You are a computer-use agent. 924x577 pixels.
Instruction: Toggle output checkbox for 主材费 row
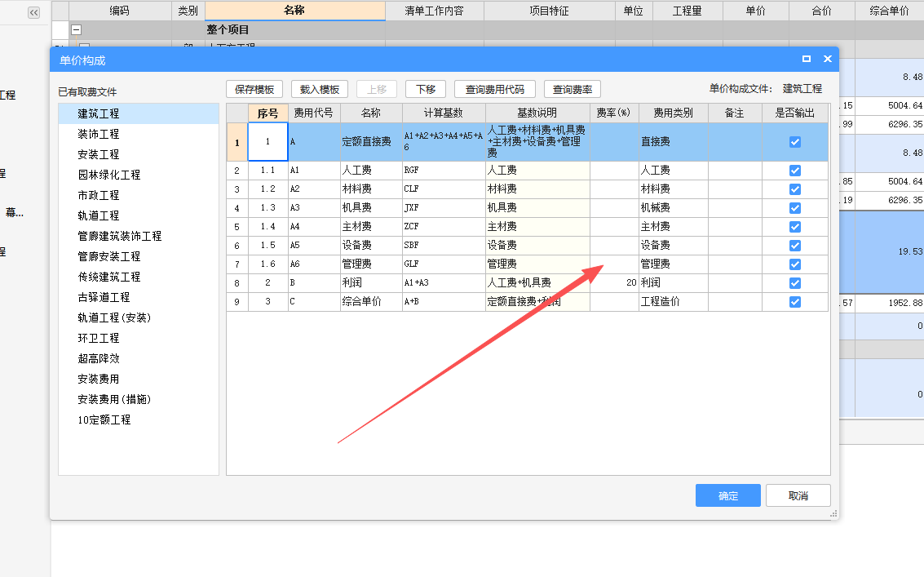click(x=795, y=227)
